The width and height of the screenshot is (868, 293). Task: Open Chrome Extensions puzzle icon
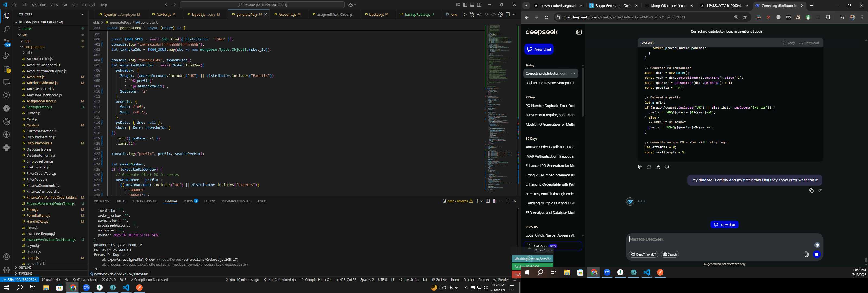pos(828,17)
